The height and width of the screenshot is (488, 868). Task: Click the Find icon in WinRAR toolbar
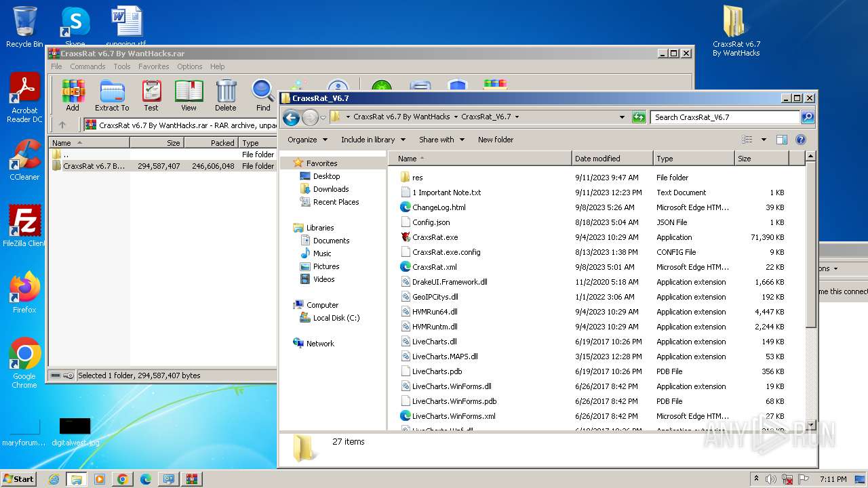(263, 96)
